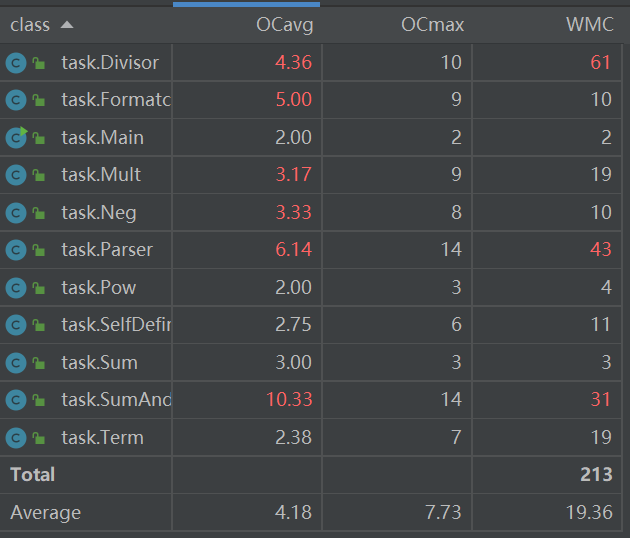The image size is (630, 538).
Task: Sort table by OCmax column header
Action: coord(438,24)
